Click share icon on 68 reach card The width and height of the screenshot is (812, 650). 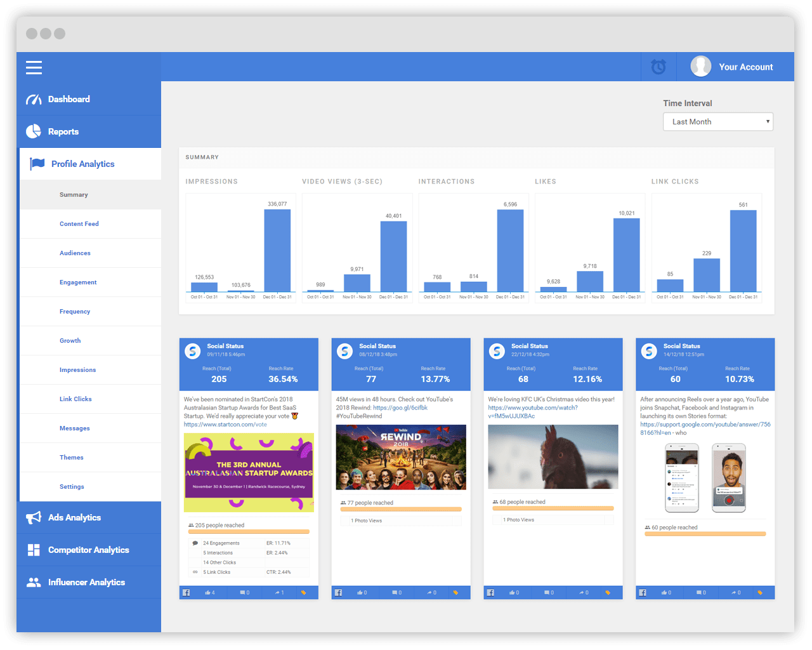point(582,592)
